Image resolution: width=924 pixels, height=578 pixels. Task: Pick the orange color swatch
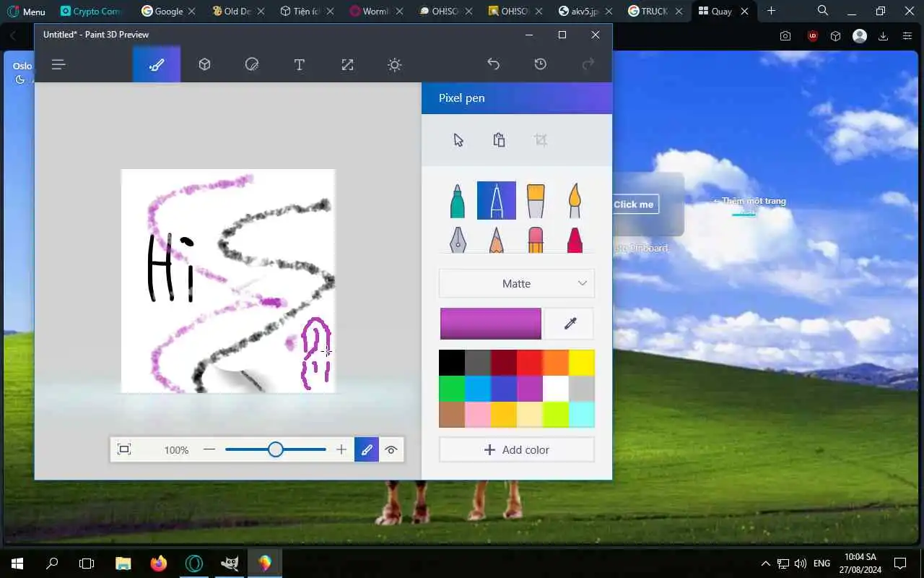point(556,363)
